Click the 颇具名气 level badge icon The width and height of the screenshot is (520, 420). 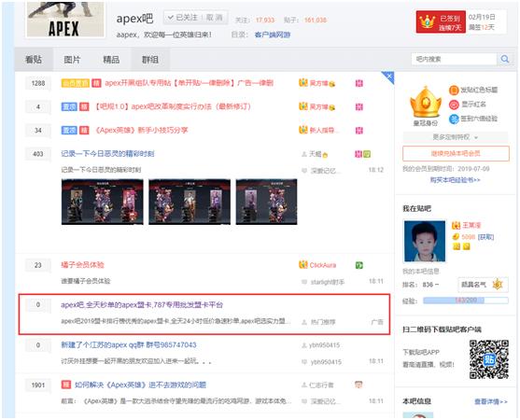[497, 285]
